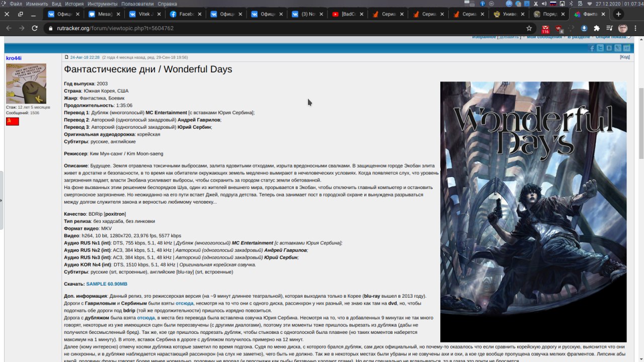Open the Инструменты menu
The width and height of the screenshot is (644, 362).
103,4
